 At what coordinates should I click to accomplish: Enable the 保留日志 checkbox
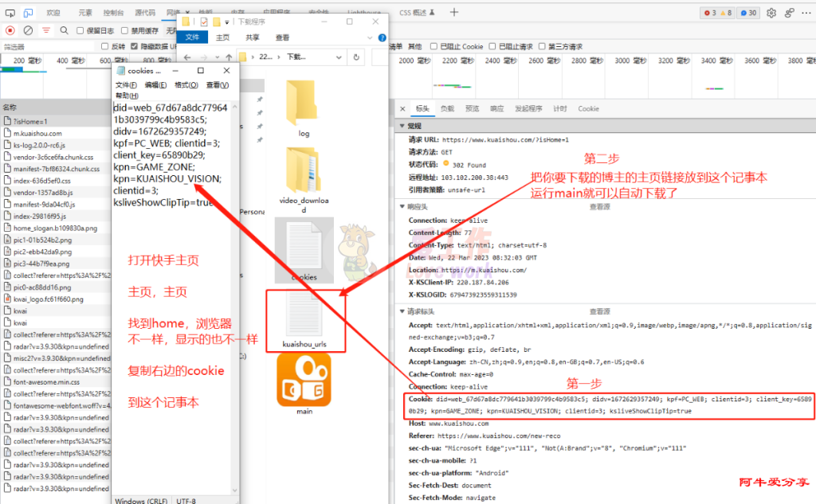tap(80, 31)
